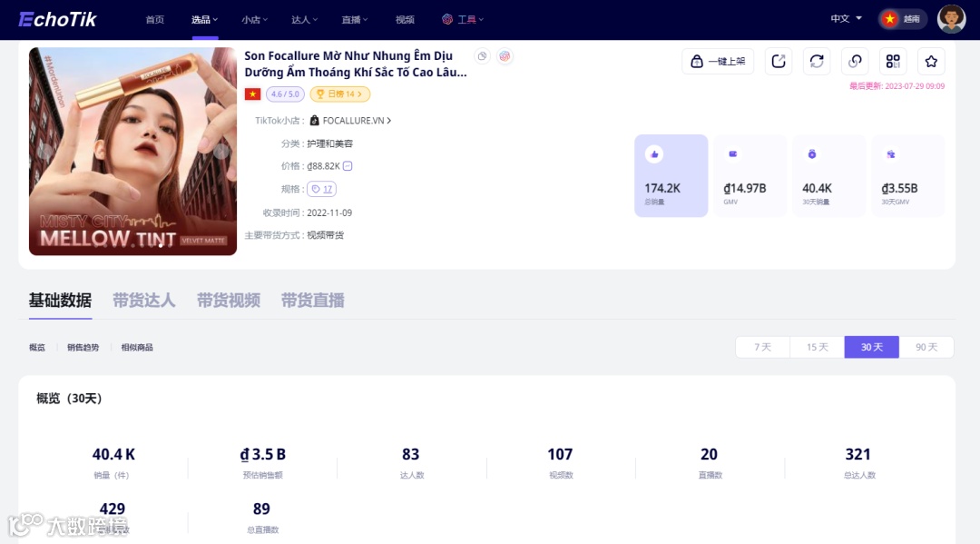This screenshot has width=980, height=544.
Task: Select the 174.2K total sales card
Action: coord(671,175)
